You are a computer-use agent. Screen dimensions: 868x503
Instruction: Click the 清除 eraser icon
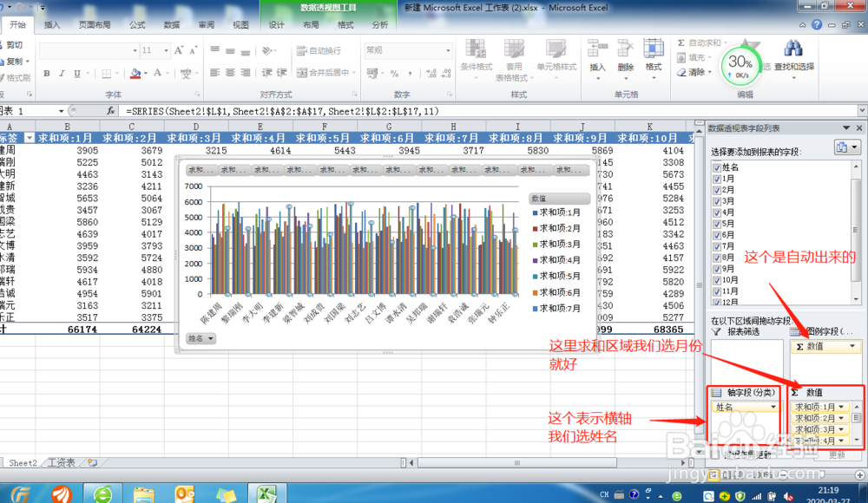point(681,72)
